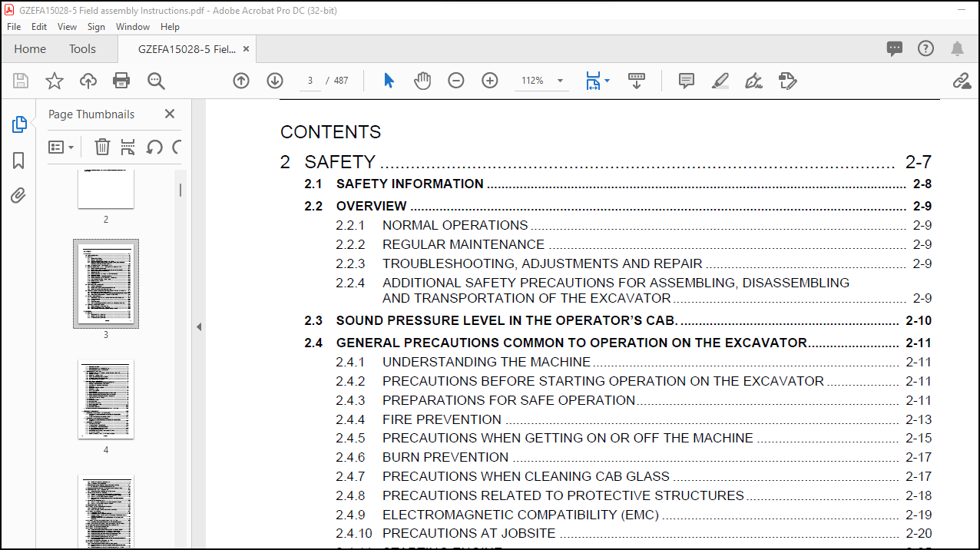Click the 2.4.1 UNDERSTANDING THE MACHINE entry

point(634,362)
